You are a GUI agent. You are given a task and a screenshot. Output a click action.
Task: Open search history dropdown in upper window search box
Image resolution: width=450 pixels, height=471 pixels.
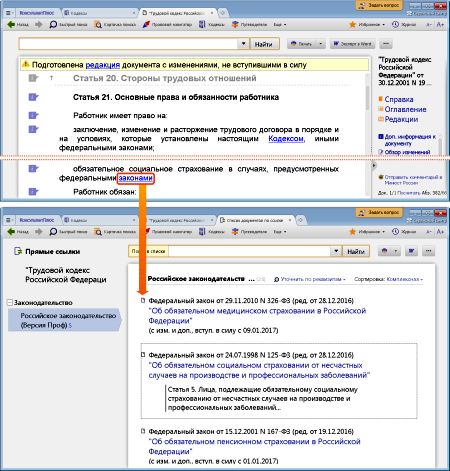(x=243, y=44)
